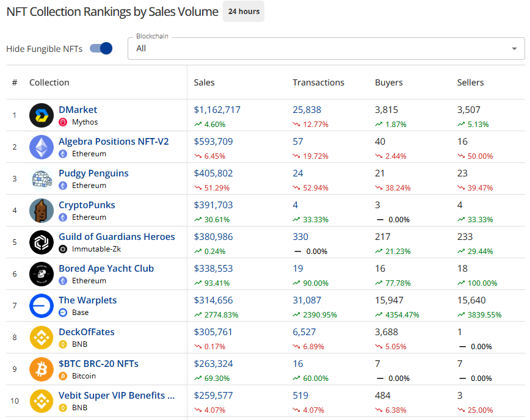The width and height of the screenshot is (530, 420).
Task: Click the DMarket collection logo icon
Action: (x=42, y=115)
